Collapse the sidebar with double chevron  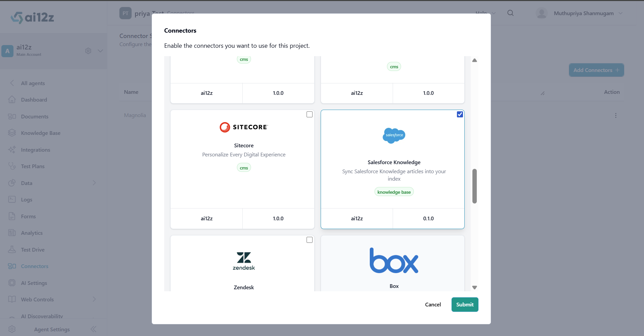pos(94,329)
